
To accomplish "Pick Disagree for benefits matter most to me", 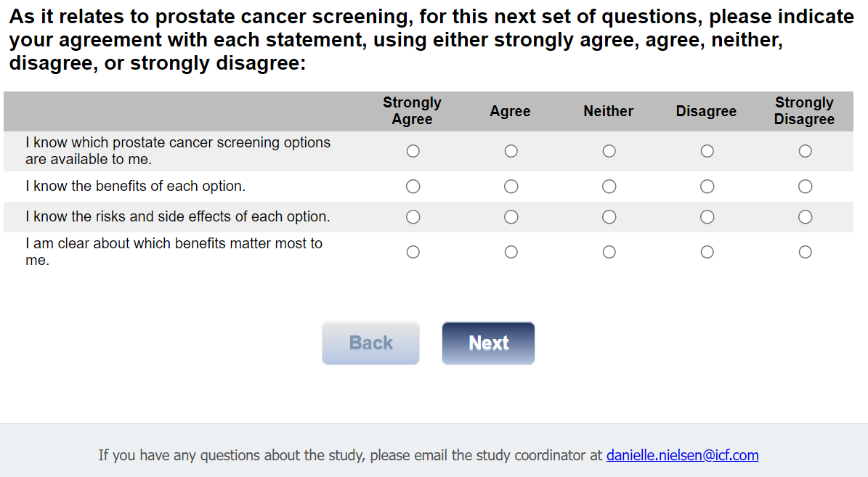I will (707, 252).
